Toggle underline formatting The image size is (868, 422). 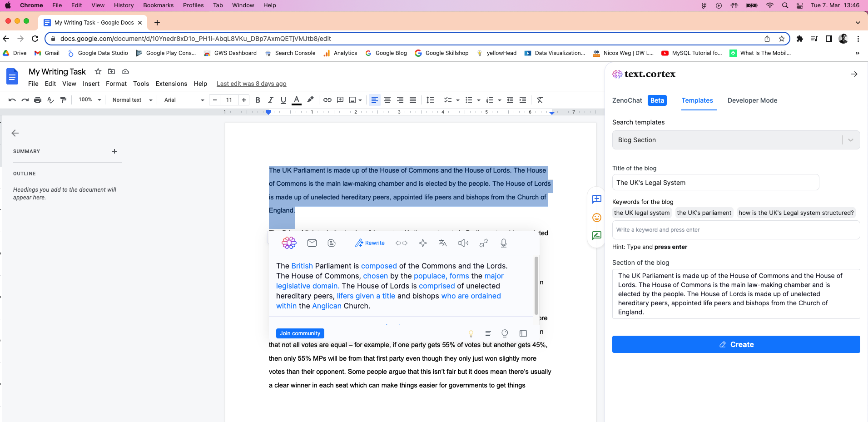pyautogui.click(x=283, y=100)
